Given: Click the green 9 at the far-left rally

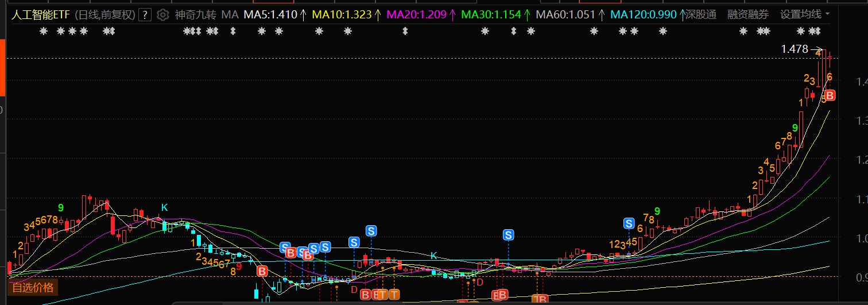Looking at the screenshot, I should tap(61, 207).
